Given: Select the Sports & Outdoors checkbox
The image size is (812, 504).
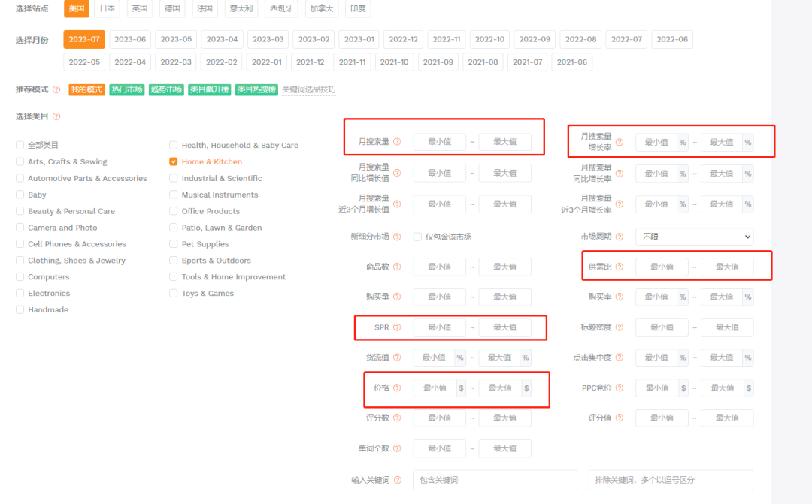Looking at the screenshot, I should click(174, 261).
